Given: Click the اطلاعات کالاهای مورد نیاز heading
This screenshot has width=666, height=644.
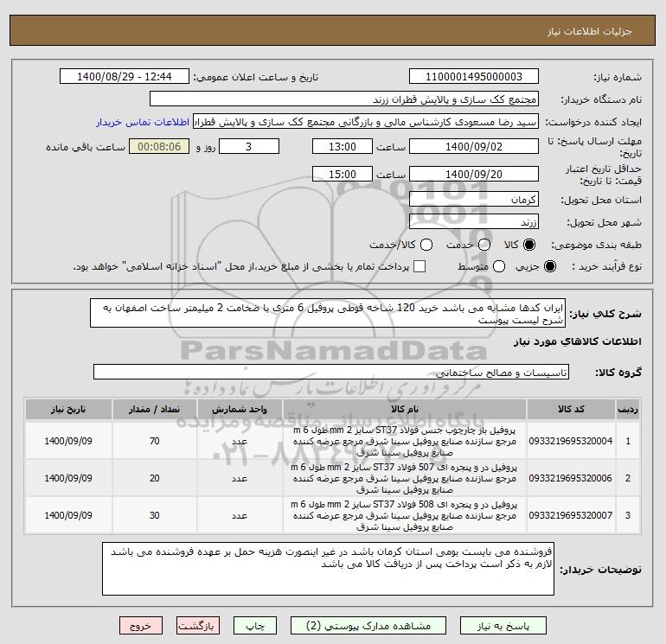Looking at the screenshot, I should tap(578, 341).
